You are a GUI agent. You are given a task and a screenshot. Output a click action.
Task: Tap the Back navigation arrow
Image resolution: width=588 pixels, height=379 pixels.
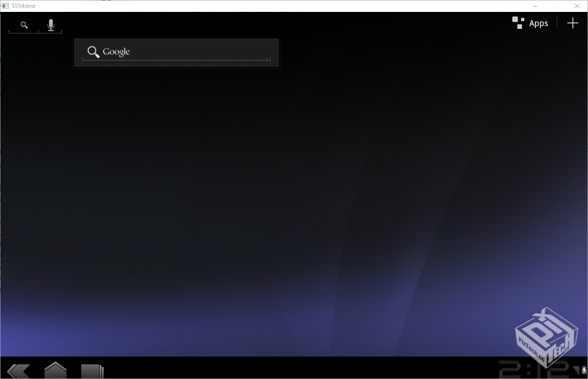19,370
